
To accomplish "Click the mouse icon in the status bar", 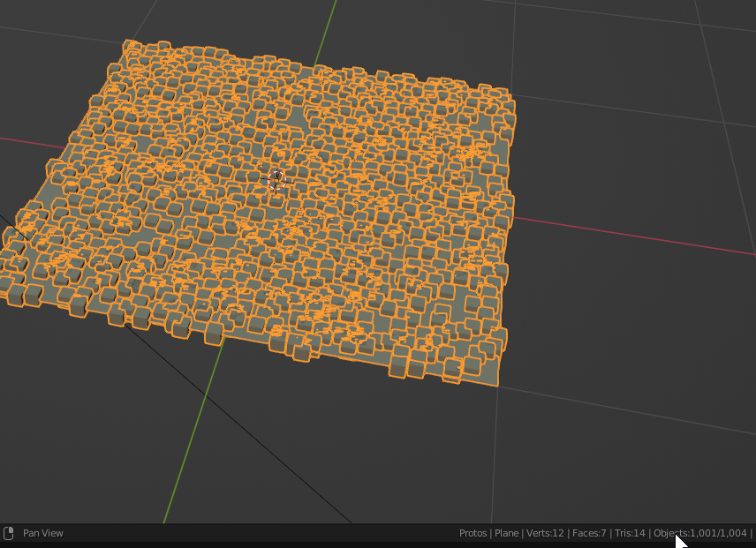I will tap(9, 533).
